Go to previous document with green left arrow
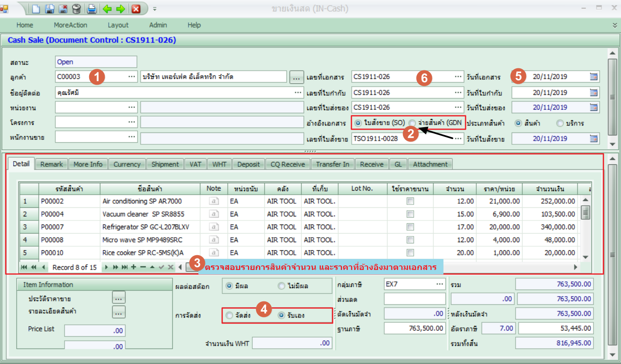This screenshot has height=364, width=621. pyautogui.click(x=107, y=9)
